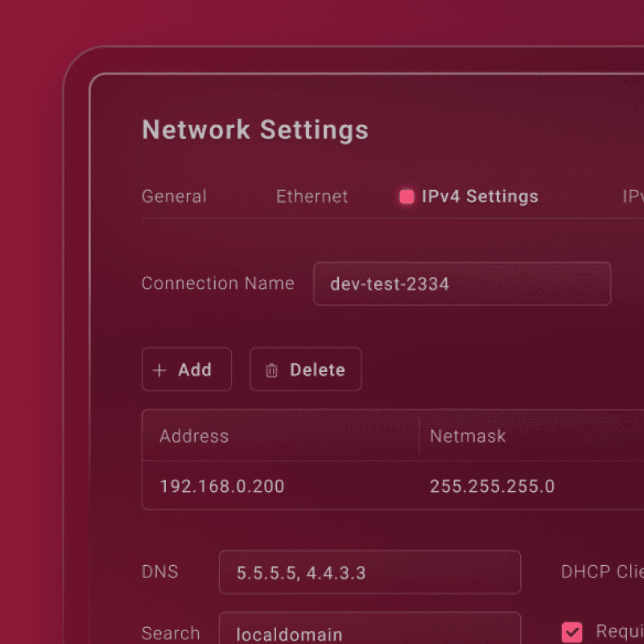Select the address cell 192.168.0.200
Viewport: 644px width, 644px height.
222,486
